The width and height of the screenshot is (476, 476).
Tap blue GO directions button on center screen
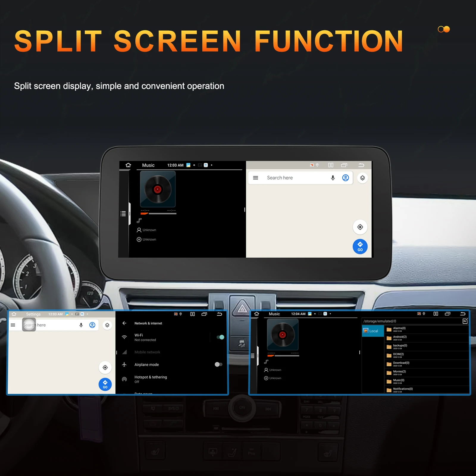click(x=360, y=247)
